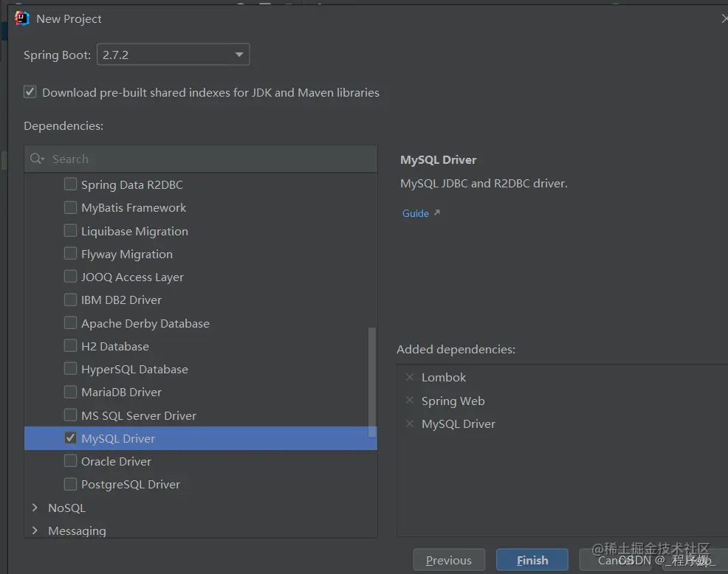Check HyperSQL Database
Image resolution: width=728 pixels, height=574 pixels.
[x=70, y=368]
